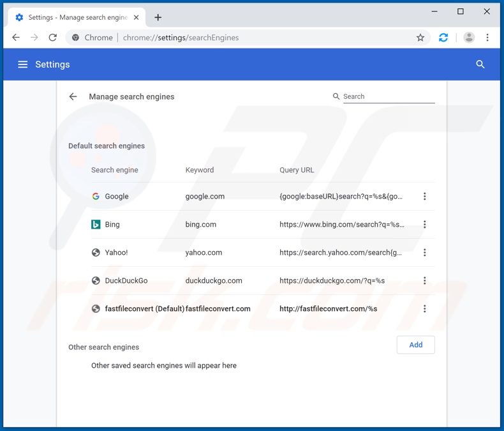
Task: Click the Yahoo! engine name
Action: click(x=116, y=252)
